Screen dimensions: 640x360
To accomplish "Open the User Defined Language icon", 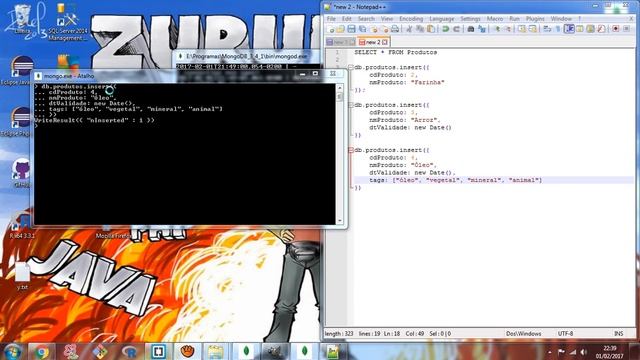I will point(580,29).
